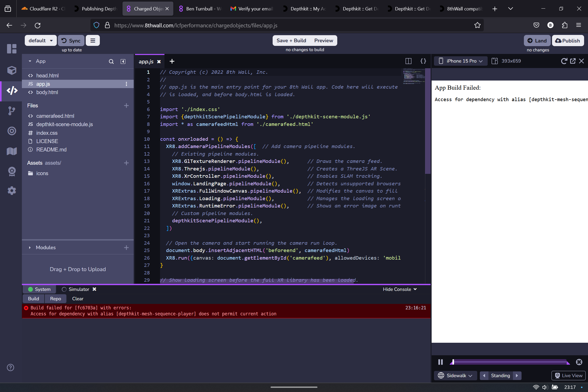Screen dimensions: 588x392
Task: Open the code editor sidebar icon
Action: [12, 91]
